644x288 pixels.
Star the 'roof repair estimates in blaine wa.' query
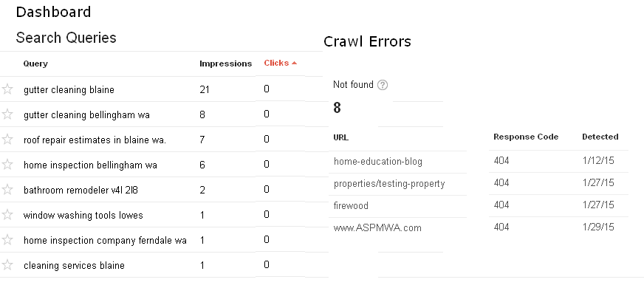point(7,140)
